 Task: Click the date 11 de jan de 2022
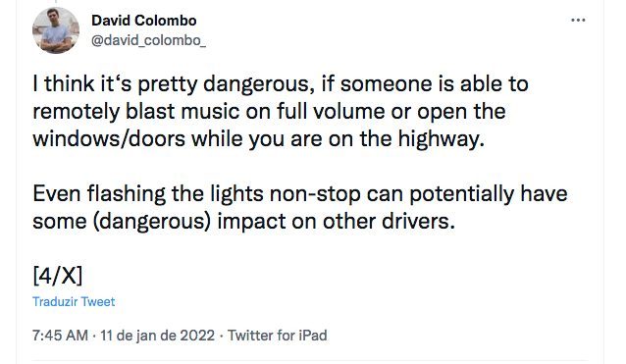click(157, 336)
